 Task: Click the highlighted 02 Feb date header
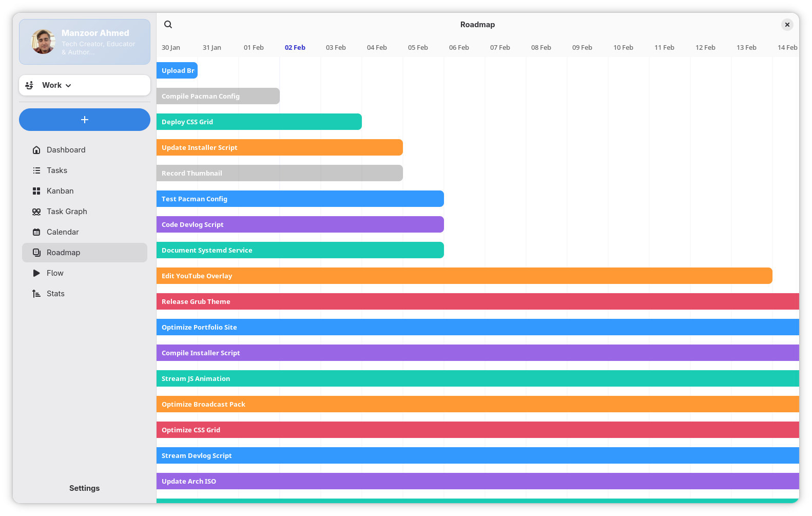(x=295, y=47)
